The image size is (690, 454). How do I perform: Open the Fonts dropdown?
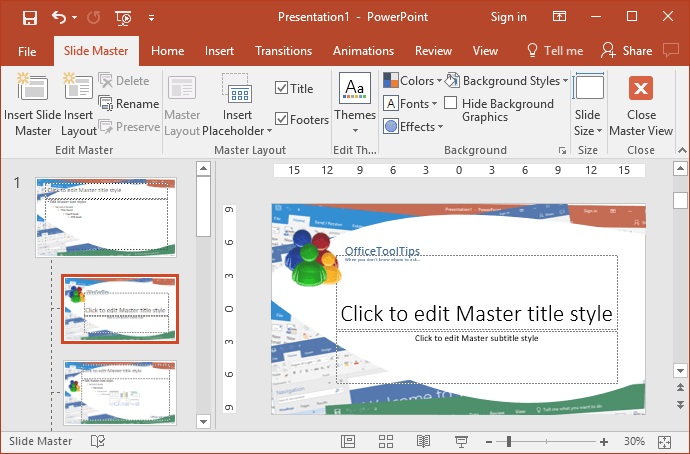(x=410, y=104)
